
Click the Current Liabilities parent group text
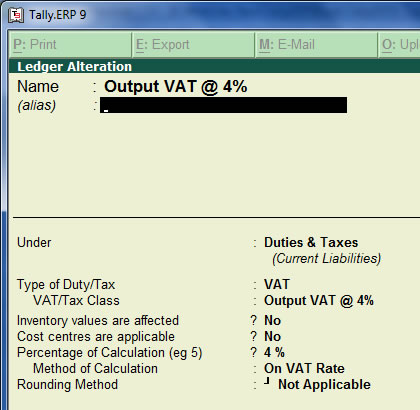[x=327, y=259]
